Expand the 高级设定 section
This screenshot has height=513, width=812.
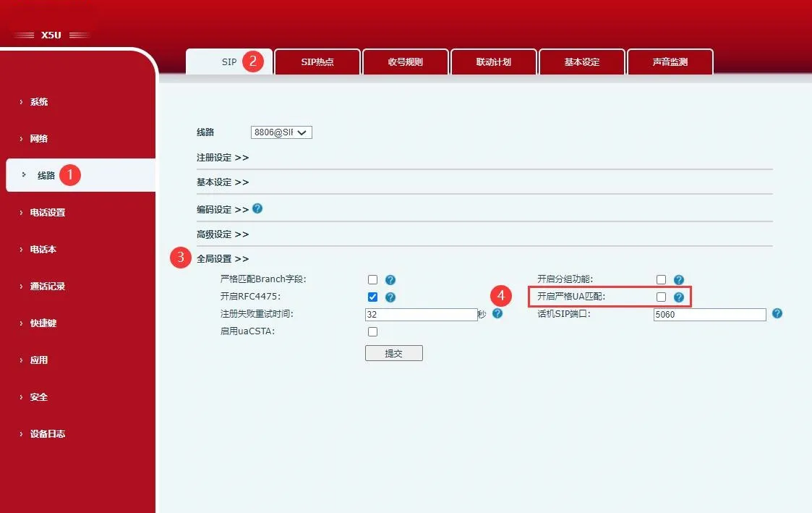[x=223, y=234]
